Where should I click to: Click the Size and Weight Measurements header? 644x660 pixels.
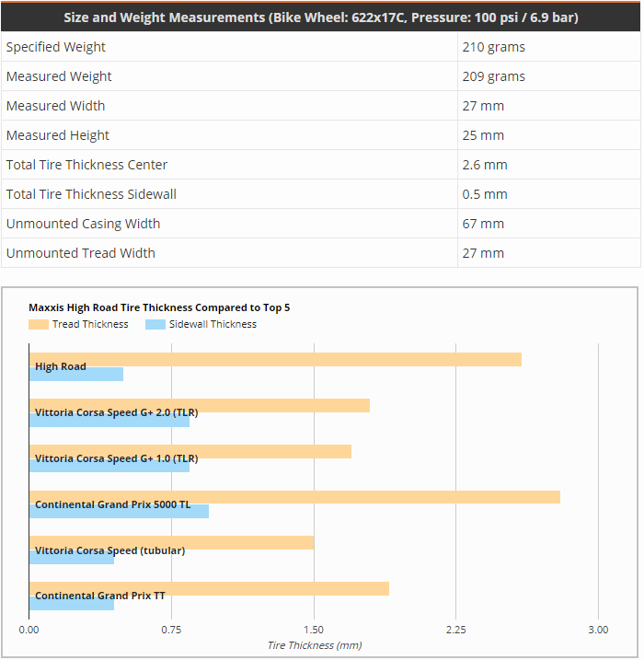[x=320, y=17]
